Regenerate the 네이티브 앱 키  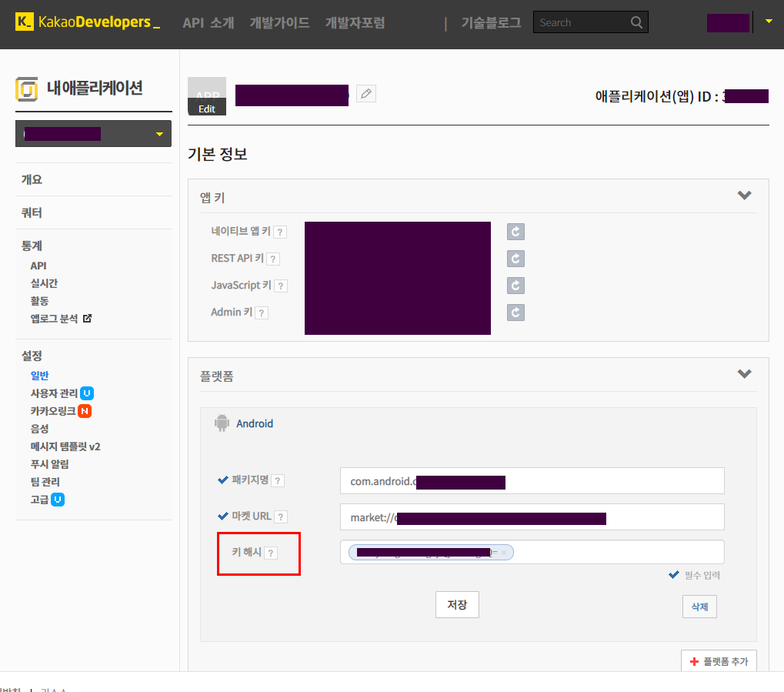click(x=515, y=232)
